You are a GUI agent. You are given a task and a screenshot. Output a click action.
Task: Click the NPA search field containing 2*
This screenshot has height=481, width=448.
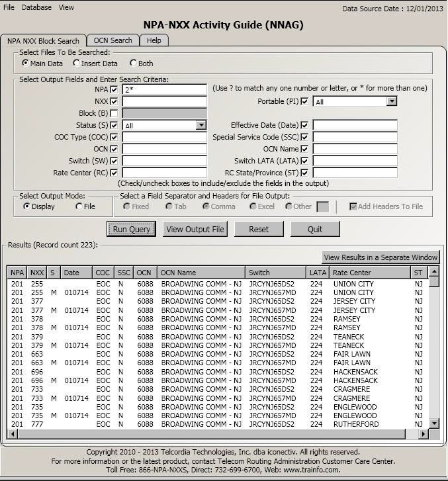click(x=165, y=89)
